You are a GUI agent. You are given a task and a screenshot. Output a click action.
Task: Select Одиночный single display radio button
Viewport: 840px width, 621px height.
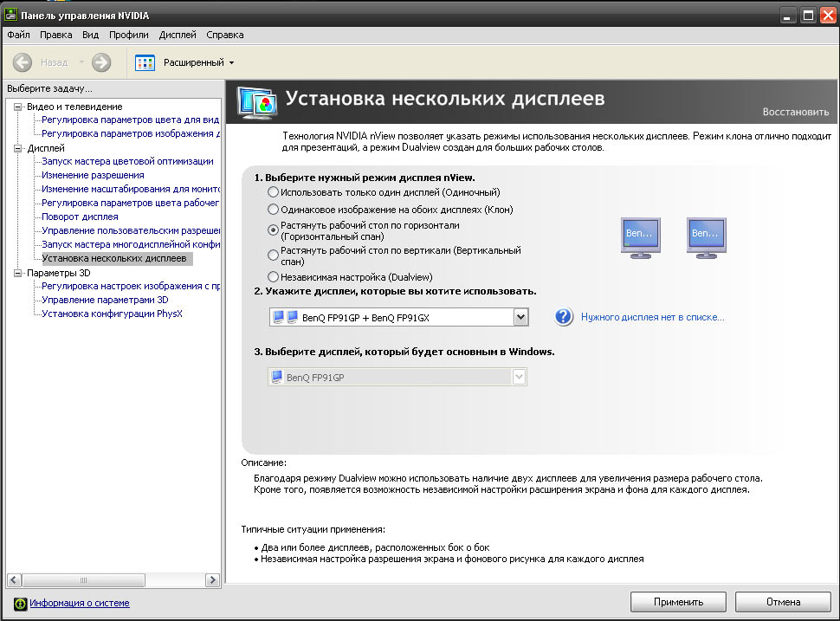pyautogui.click(x=273, y=191)
